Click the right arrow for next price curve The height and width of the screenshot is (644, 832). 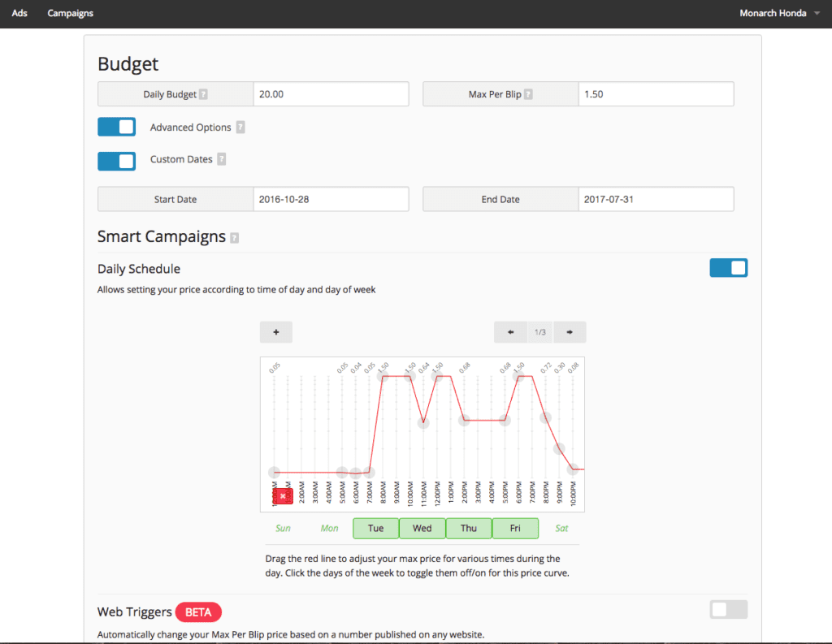point(570,332)
